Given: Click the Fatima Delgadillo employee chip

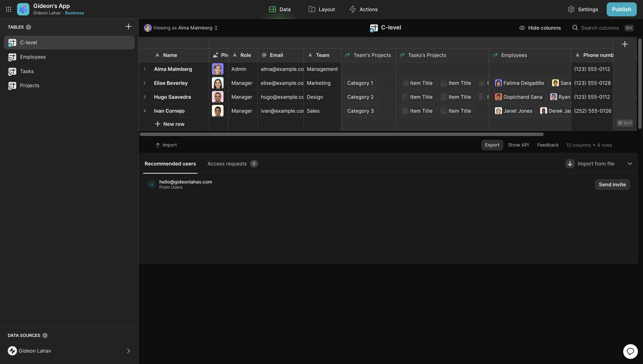Looking at the screenshot, I should [519, 83].
